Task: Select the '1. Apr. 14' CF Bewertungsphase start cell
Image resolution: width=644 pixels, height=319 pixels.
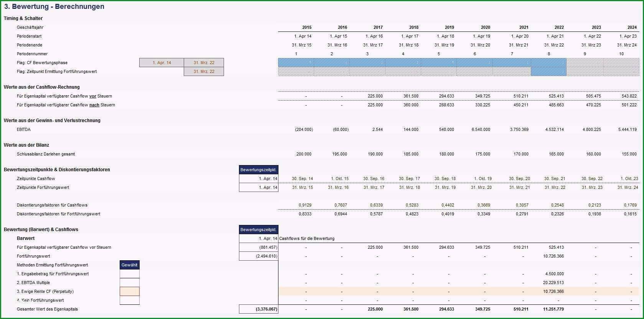Action: [x=161, y=63]
